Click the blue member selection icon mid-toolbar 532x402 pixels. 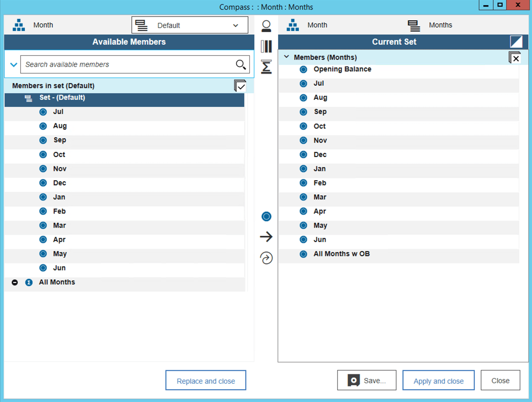coord(266,216)
